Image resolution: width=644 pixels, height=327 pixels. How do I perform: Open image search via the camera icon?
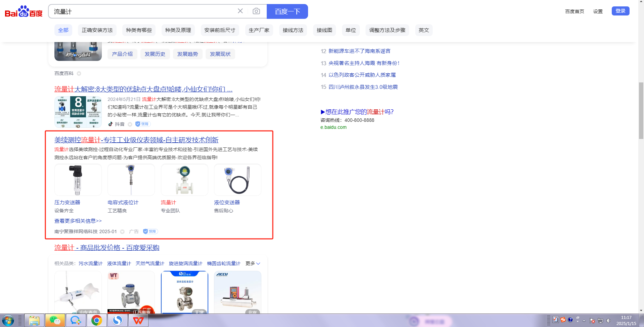[x=256, y=11]
